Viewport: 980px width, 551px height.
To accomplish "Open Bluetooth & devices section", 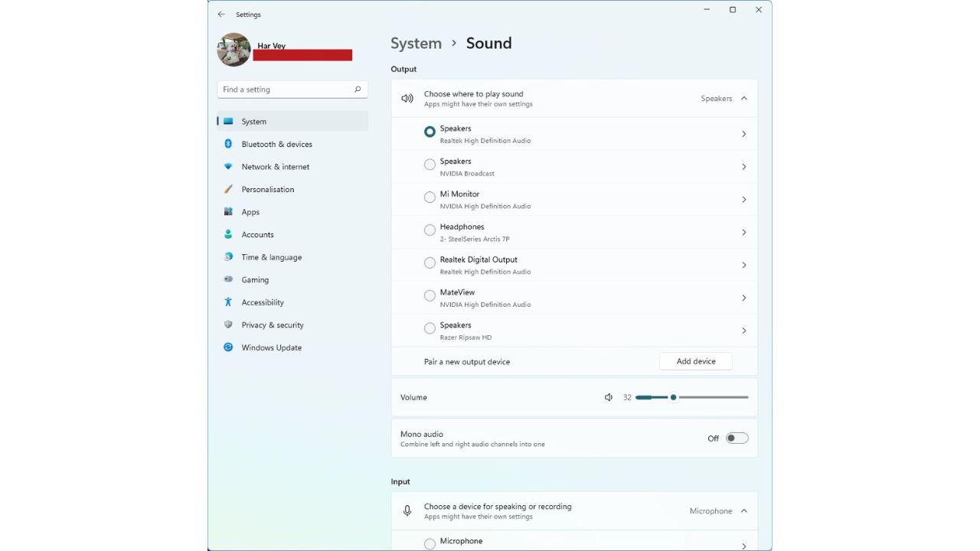I will (276, 144).
